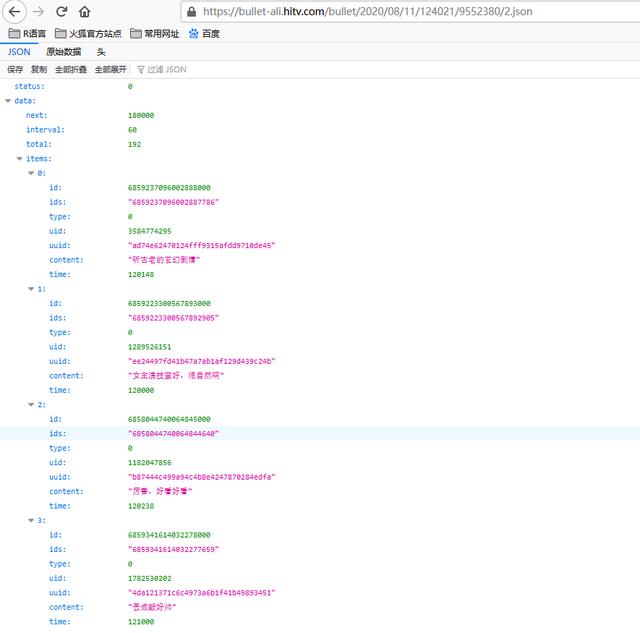
Task: Click 全部展开 to expand all
Action: [x=111, y=69]
